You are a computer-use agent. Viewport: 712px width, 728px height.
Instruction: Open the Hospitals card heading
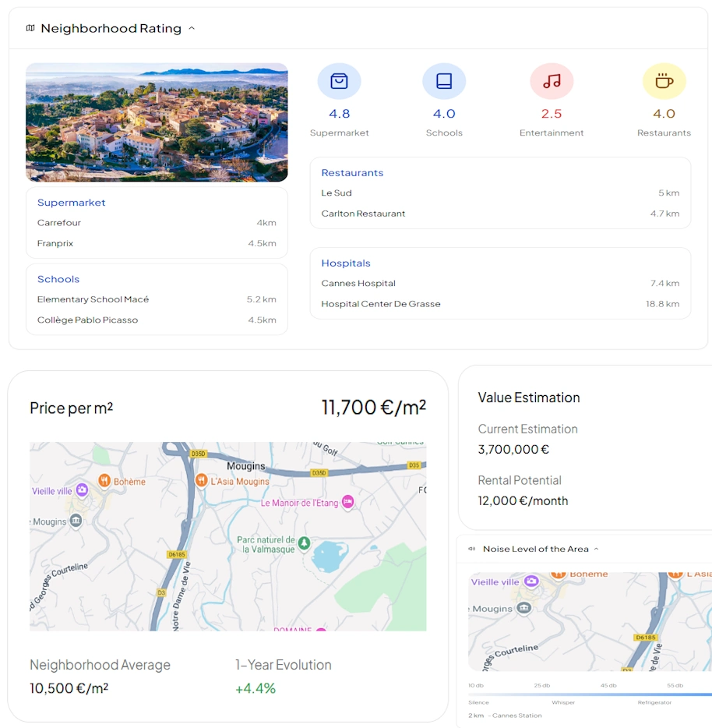(x=346, y=263)
